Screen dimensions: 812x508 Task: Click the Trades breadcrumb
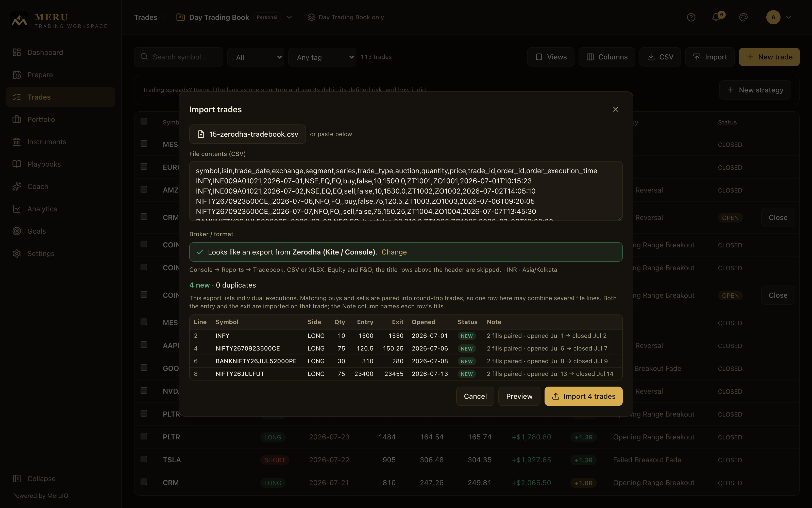[146, 17]
